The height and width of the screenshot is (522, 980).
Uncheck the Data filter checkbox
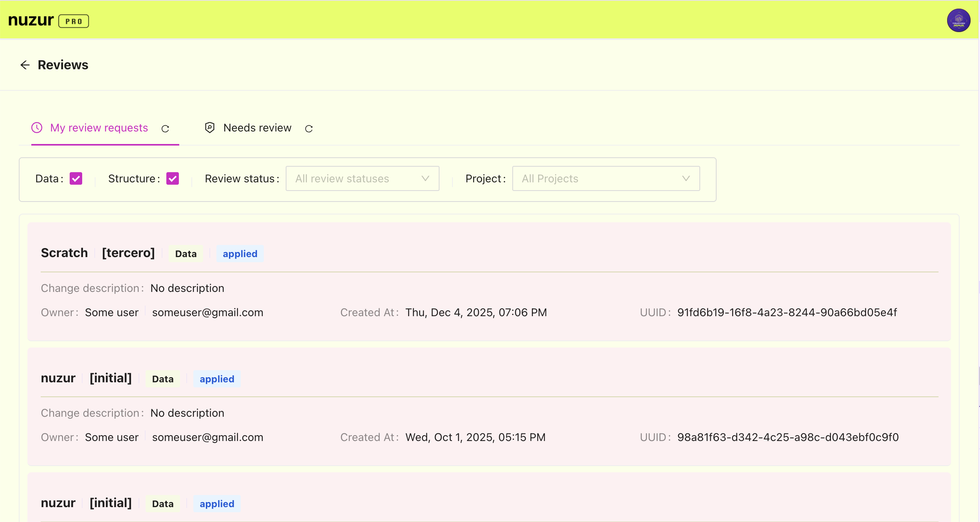pos(76,178)
